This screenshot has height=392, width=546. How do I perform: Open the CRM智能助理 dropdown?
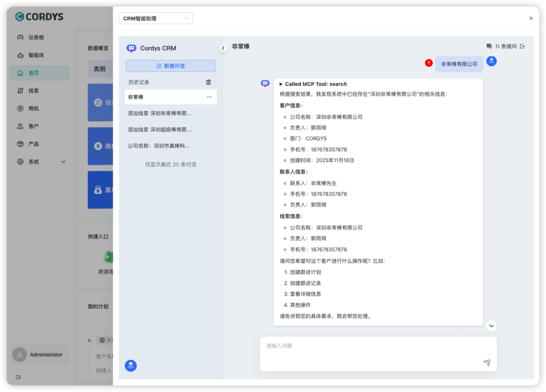pos(156,18)
